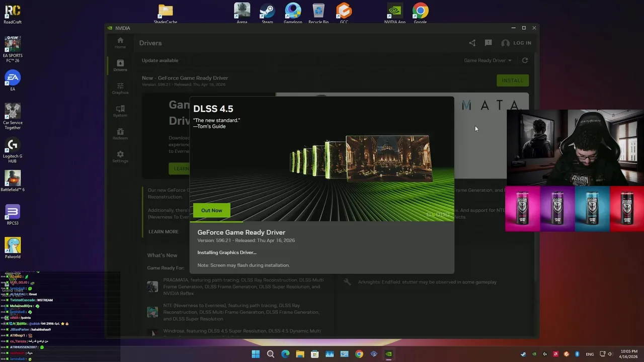This screenshot has width=644, height=362.
Task: Open the feedback icon in NVIDIA header
Action: click(488, 43)
